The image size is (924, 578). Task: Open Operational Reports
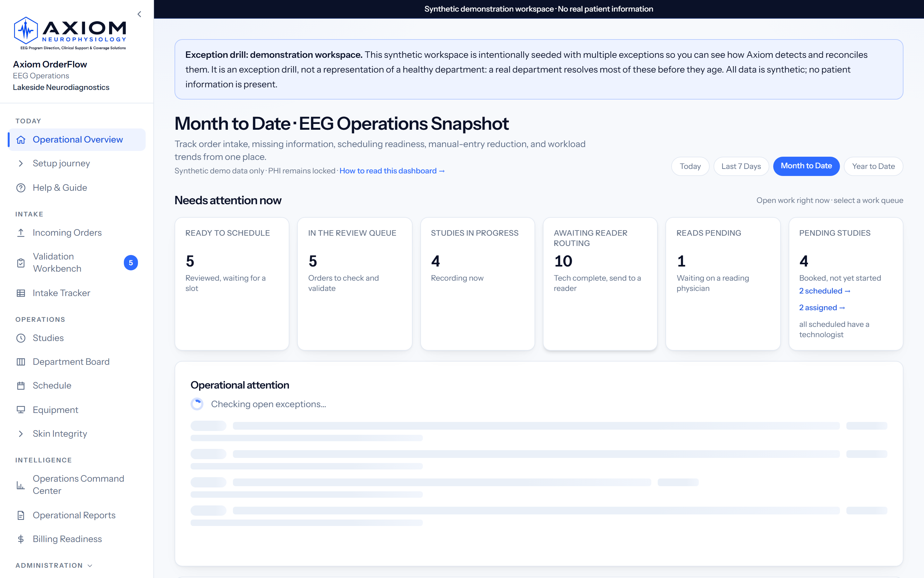pyautogui.click(x=76, y=515)
